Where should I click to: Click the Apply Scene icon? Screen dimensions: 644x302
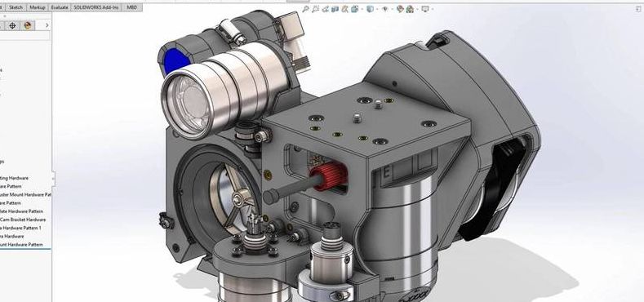pyautogui.click(x=410, y=9)
